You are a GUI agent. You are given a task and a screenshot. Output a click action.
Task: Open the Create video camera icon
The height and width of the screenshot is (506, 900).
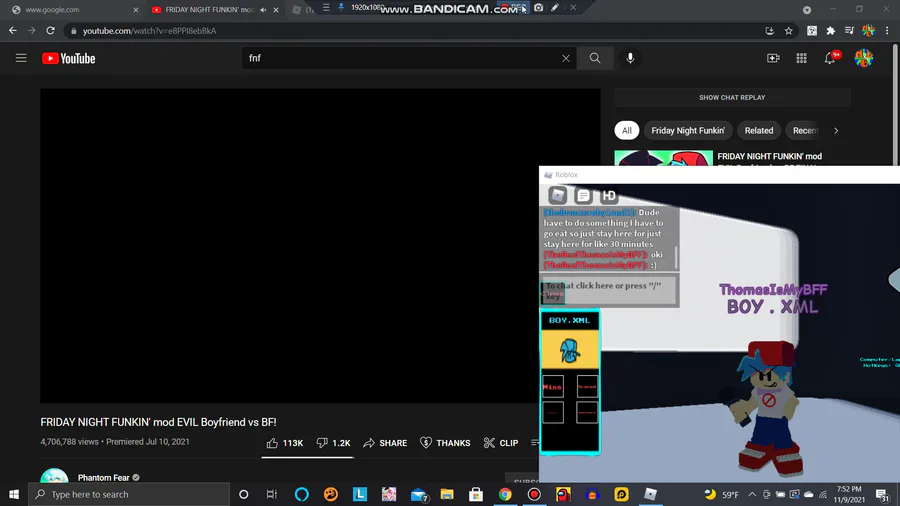pos(773,58)
